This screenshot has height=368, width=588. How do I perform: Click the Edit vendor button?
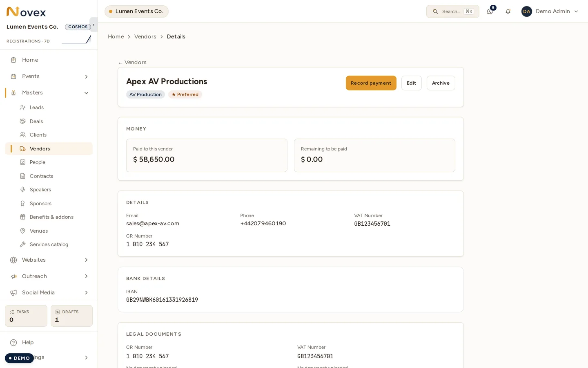click(x=412, y=83)
